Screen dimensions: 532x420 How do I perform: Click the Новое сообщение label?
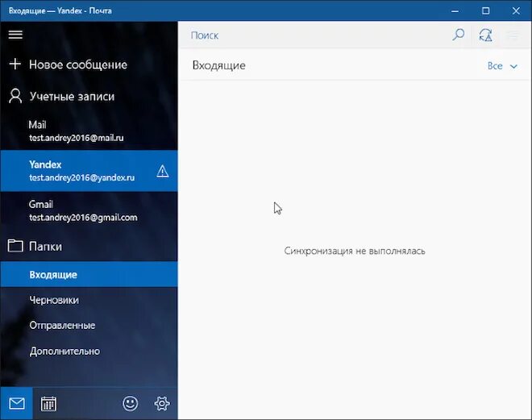[x=78, y=64]
